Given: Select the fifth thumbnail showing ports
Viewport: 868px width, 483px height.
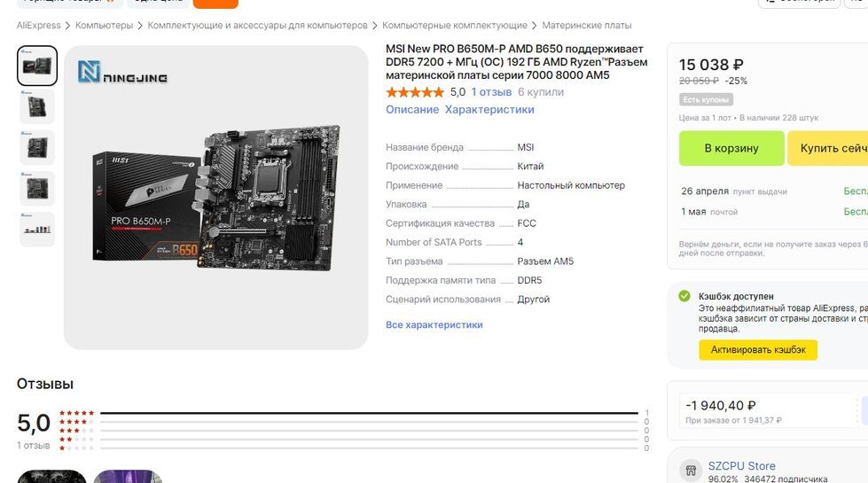Looking at the screenshot, I should (x=37, y=230).
